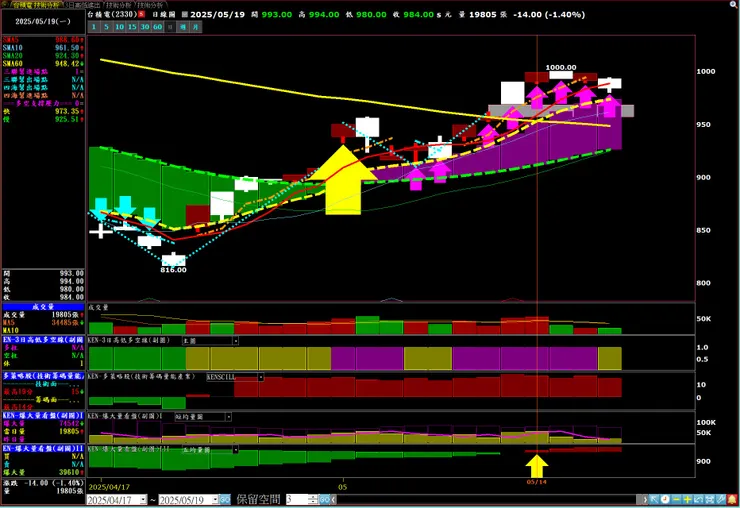740x508 pixels.
Task: Click the fit-to-screen icon in bottom toolbar
Action: point(709,499)
